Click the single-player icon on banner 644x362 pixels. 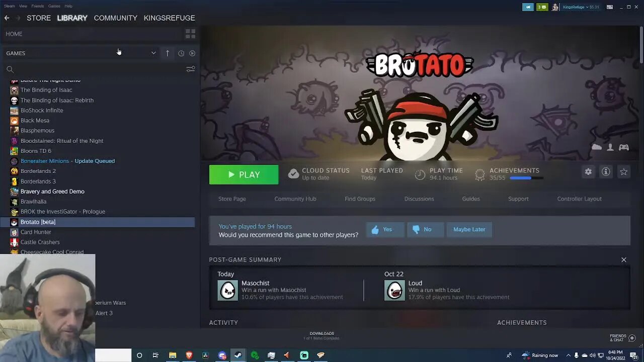610,147
